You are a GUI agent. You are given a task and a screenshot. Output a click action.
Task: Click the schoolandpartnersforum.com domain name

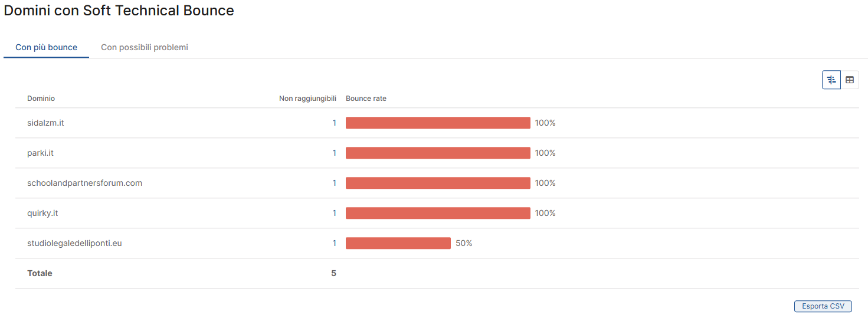click(84, 183)
